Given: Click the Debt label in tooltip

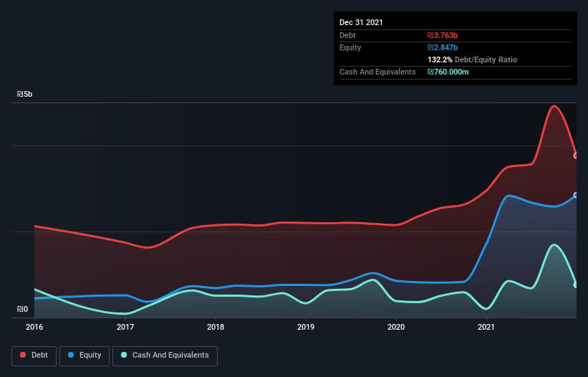Looking at the screenshot, I should 347,35.
